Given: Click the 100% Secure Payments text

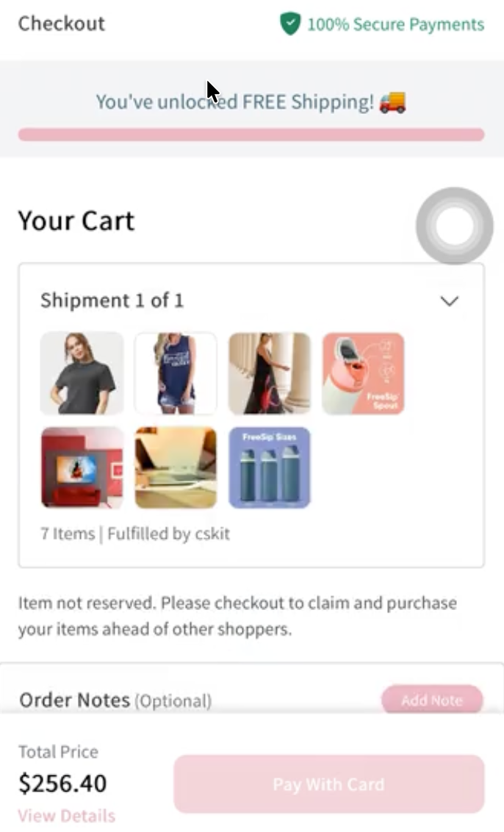Looking at the screenshot, I should pyautogui.click(x=395, y=24).
